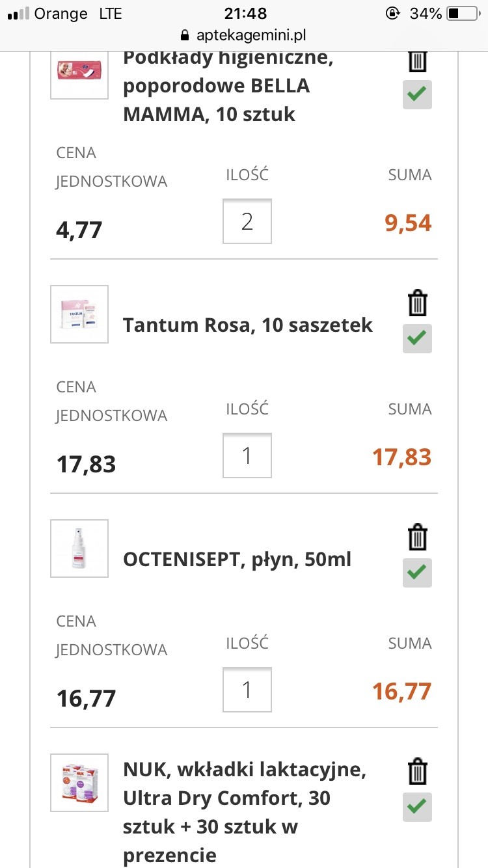Focus the OCTENISEPT quantity input
This screenshot has width=488, height=868.
tap(247, 690)
